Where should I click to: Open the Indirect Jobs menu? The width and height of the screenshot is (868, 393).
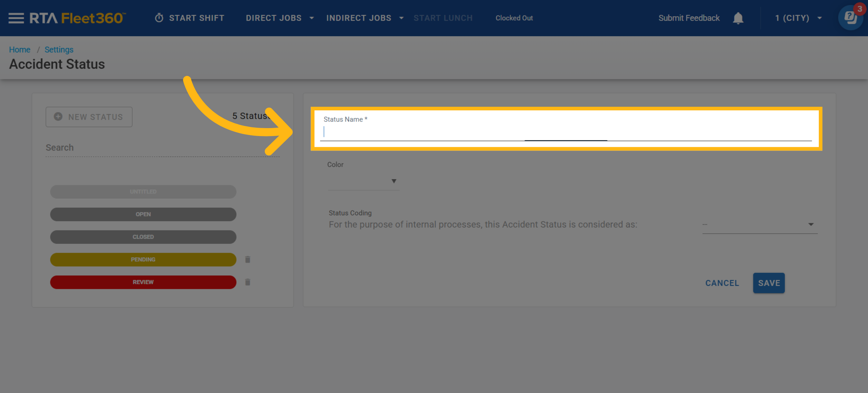click(x=365, y=18)
